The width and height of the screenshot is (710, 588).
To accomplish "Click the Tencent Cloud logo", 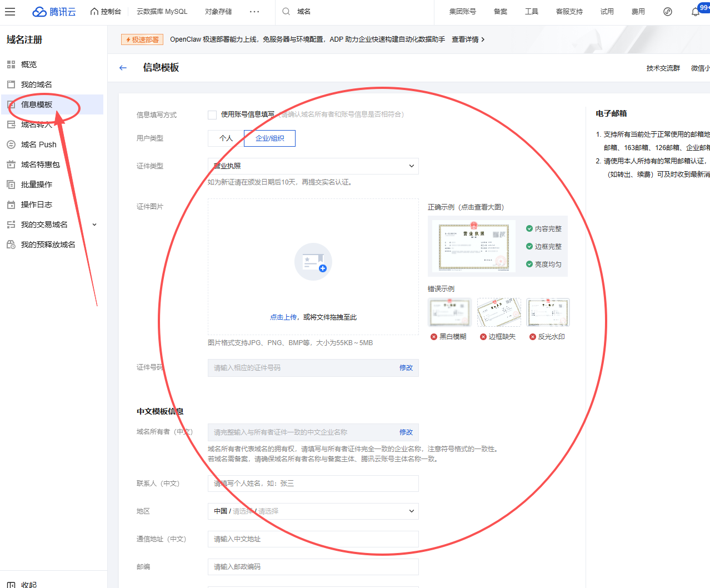I will pyautogui.click(x=54, y=12).
